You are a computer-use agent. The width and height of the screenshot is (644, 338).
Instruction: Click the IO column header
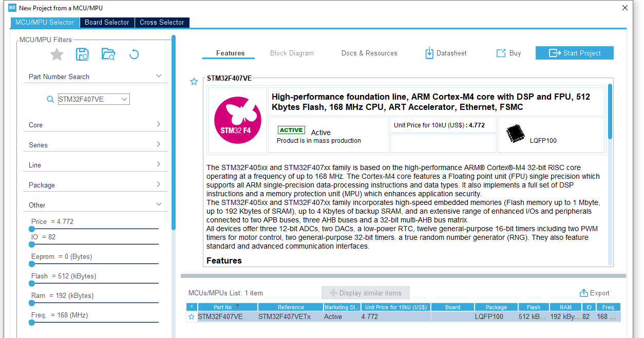[x=589, y=307]
